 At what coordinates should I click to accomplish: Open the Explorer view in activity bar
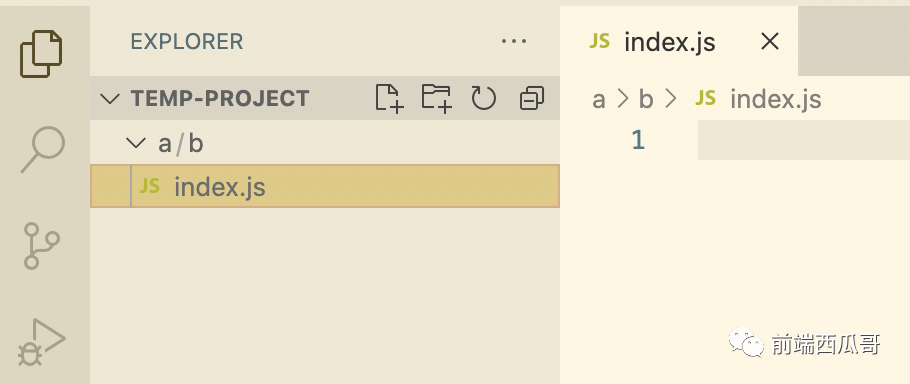41,54
